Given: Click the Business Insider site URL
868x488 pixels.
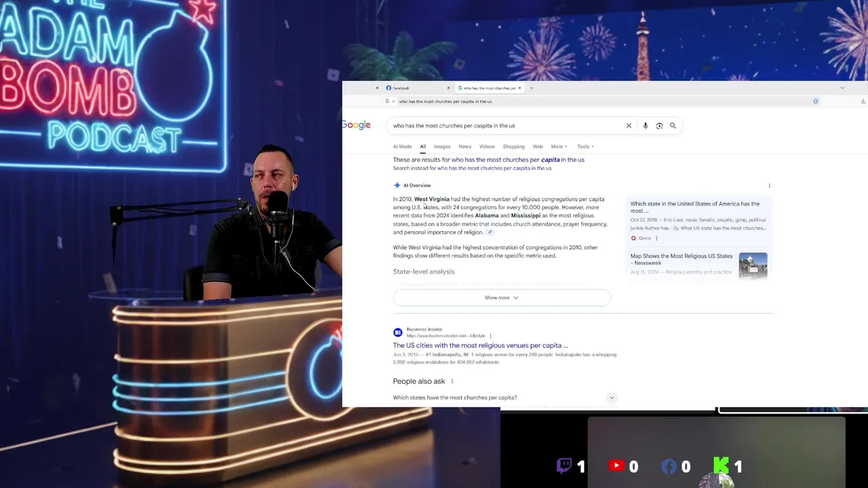Looking at the screenshot, I should coord(446,336).
